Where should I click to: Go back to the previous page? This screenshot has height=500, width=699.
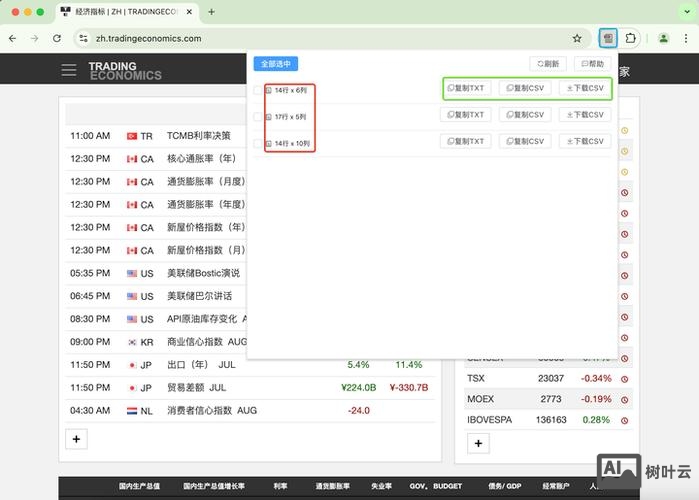point(12,38)
